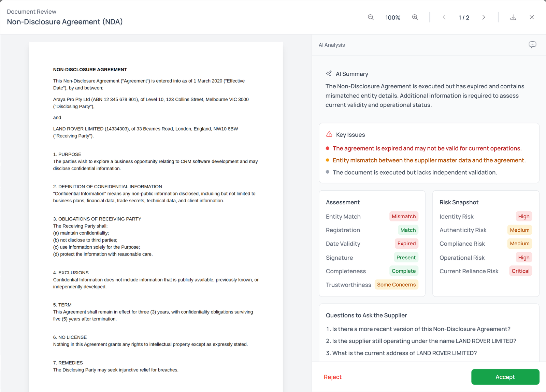Click the Critical badge for Current Reliance Risk

click(520, 271)
